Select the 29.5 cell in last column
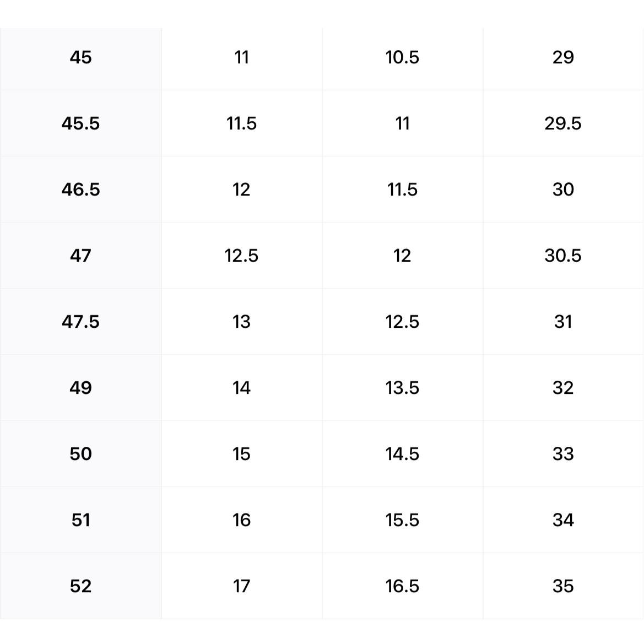Image resolution: width=644 pixels, height=644 pixels. 562,123
